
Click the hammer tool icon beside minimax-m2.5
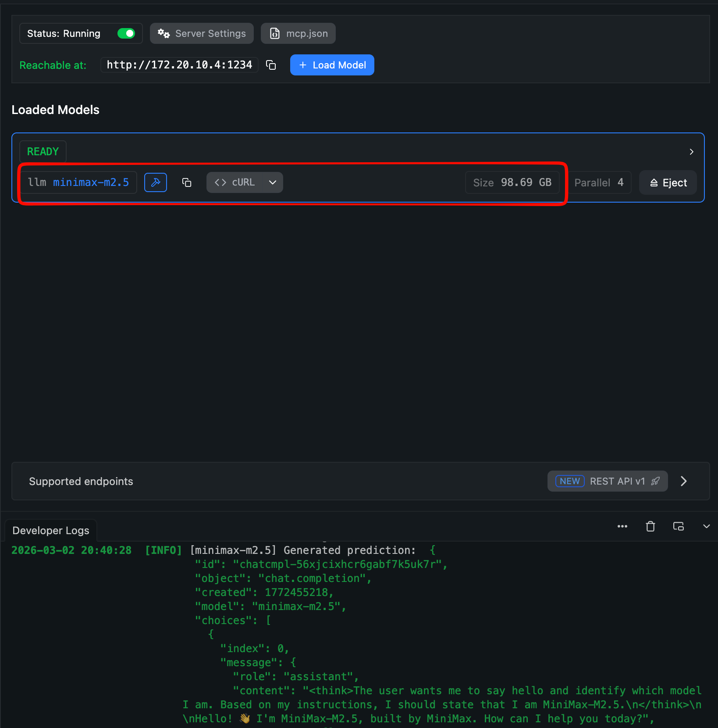156,182
